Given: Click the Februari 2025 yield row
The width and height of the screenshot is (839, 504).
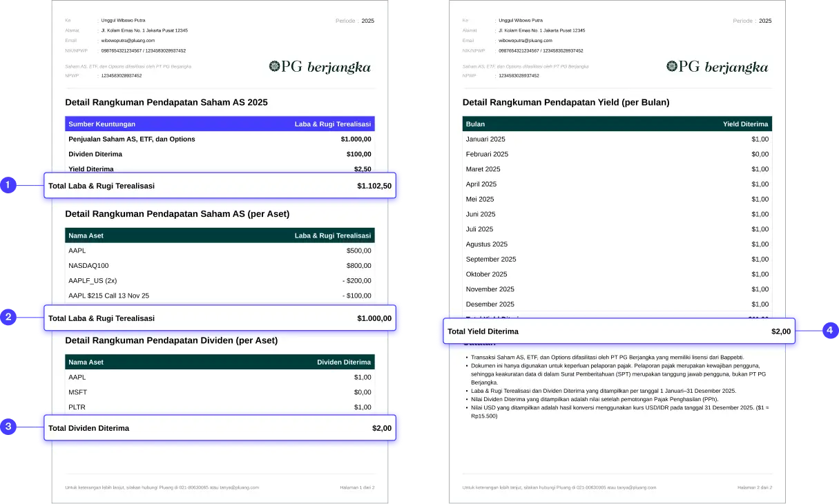Looking at the screenshot, I should (x=617, y=154).
